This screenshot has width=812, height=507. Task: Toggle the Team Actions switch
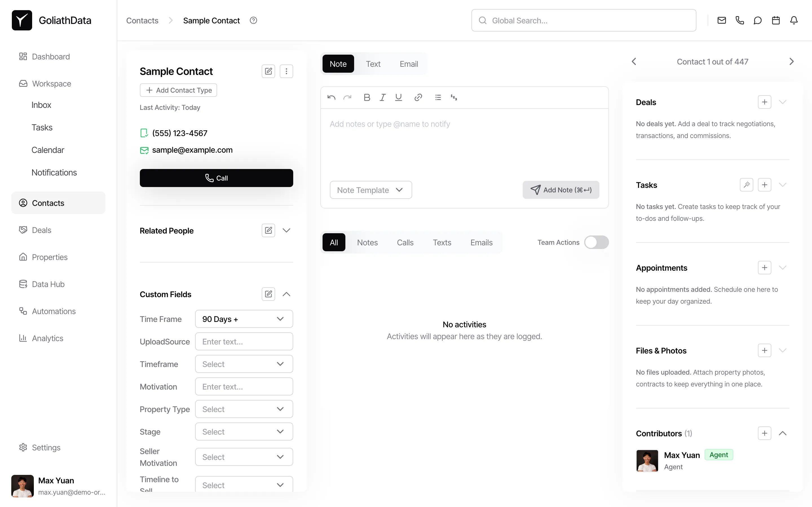[596, 242]
